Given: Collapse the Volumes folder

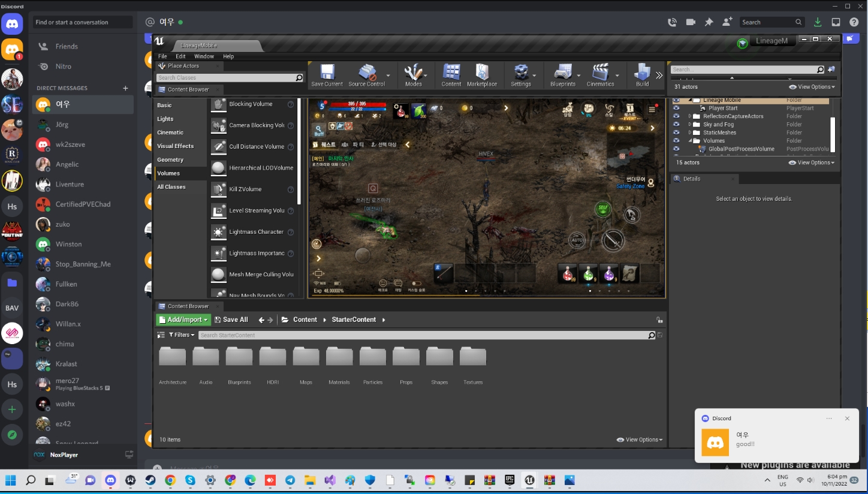Looking at the screenshot, I should [x=690, y=141].
